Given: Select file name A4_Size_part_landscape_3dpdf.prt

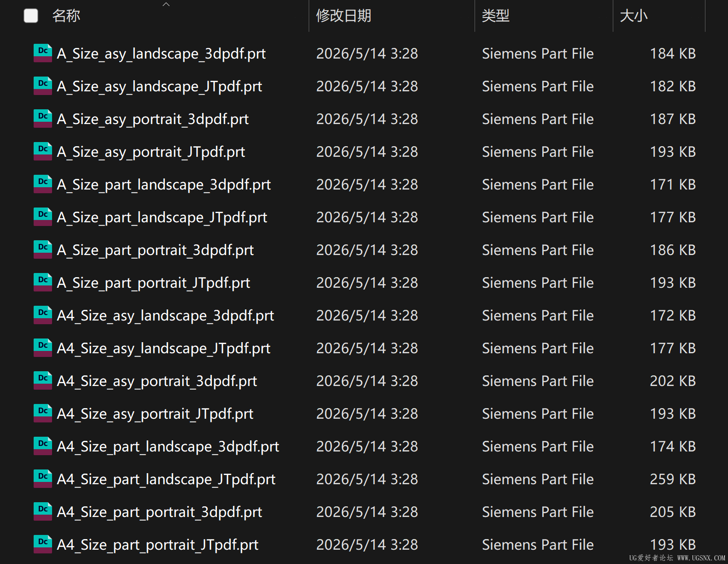Looking at the screenshot, I should [168, 446].
